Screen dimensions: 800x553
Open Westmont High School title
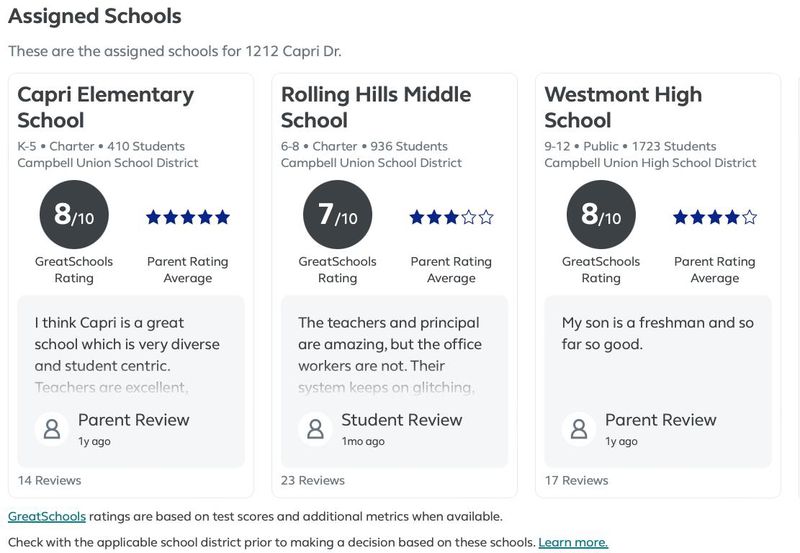[623, 107]
